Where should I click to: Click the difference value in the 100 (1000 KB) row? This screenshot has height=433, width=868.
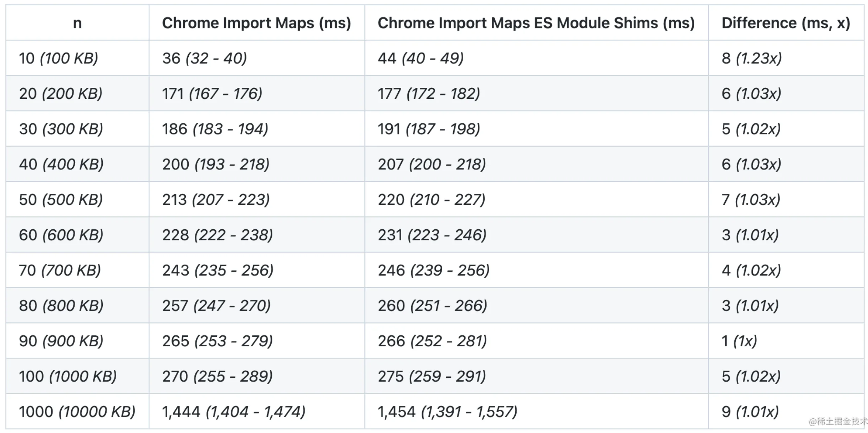(x=786, y=376)
